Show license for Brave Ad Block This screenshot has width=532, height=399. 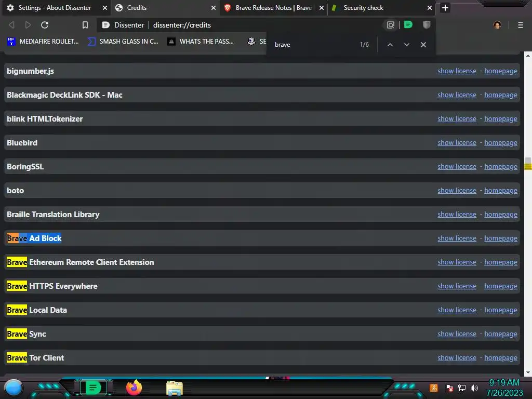coord(457,238)
